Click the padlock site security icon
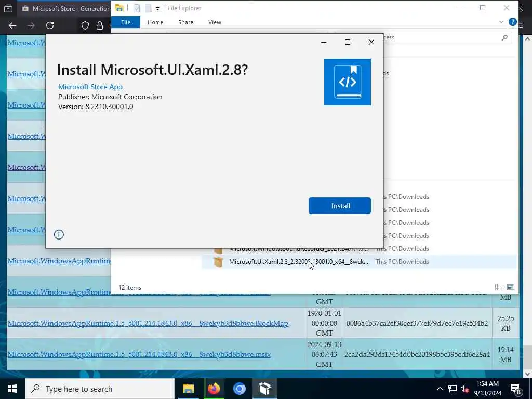The image size is (532, 399). [x=100, y=25]
